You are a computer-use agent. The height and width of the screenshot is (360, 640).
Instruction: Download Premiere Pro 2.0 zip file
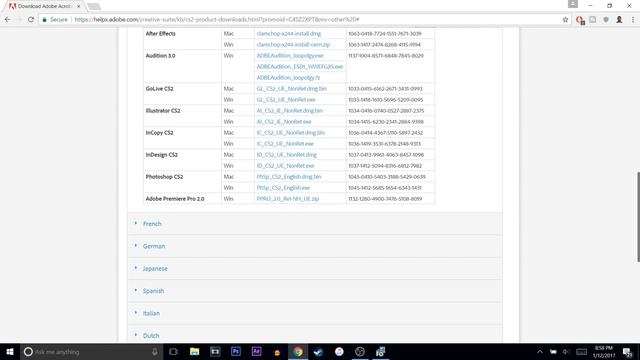pyautogui.click(x=287, y=199)
